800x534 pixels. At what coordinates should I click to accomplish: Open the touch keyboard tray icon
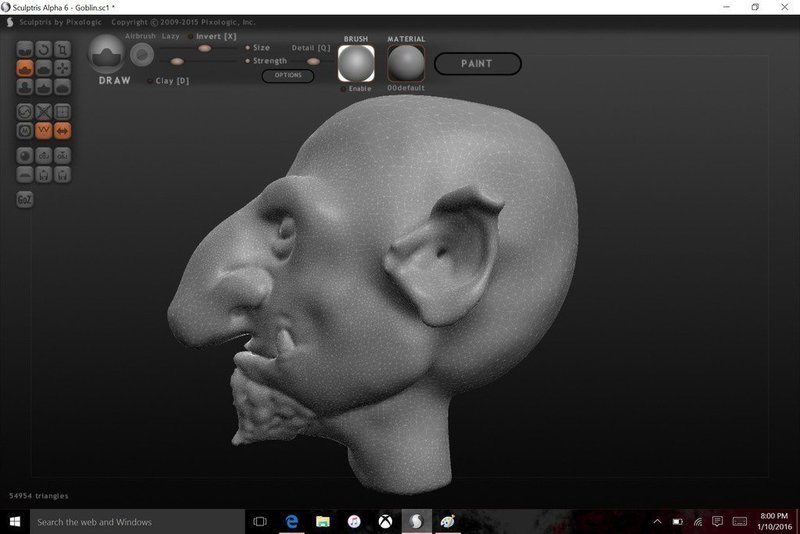pyautogui.click(x=740, y=521)
